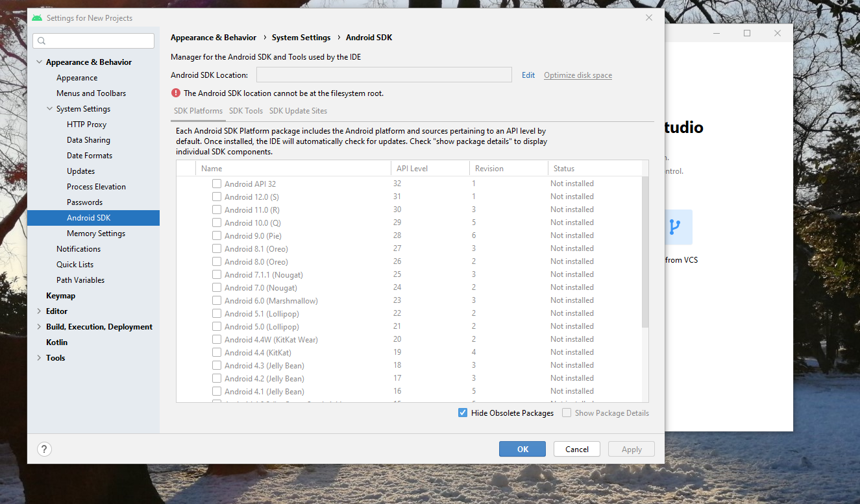860x504 pixels.
Task: Switch to the SDK Platforms tab
Action: pyautogui.click(x=198, y=111)
